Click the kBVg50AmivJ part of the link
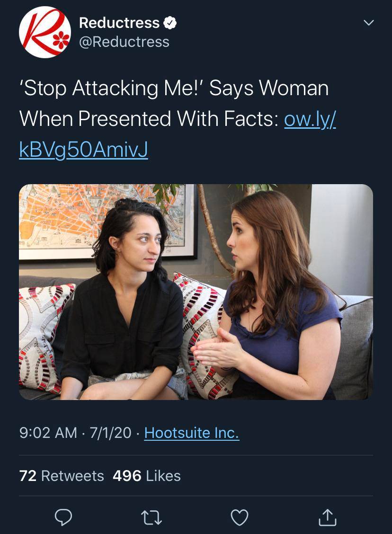Image resolution: width=392 pixels, height=534 pixels. (84, 150)
